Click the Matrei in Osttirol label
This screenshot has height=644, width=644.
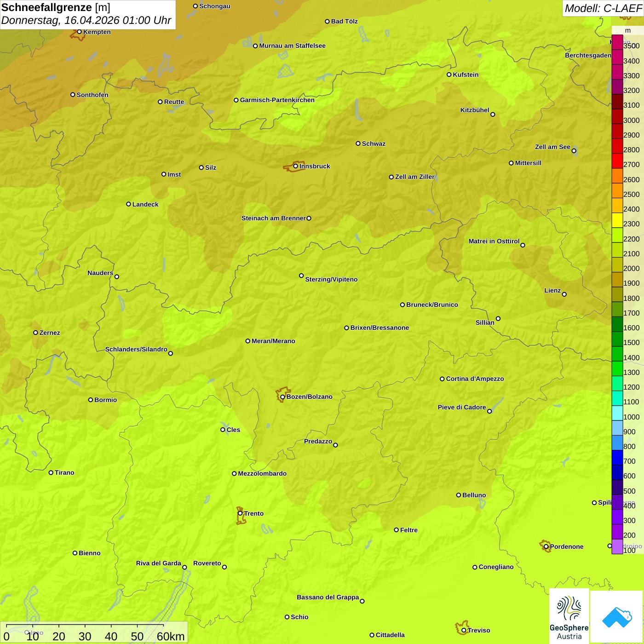click(494, 241)
